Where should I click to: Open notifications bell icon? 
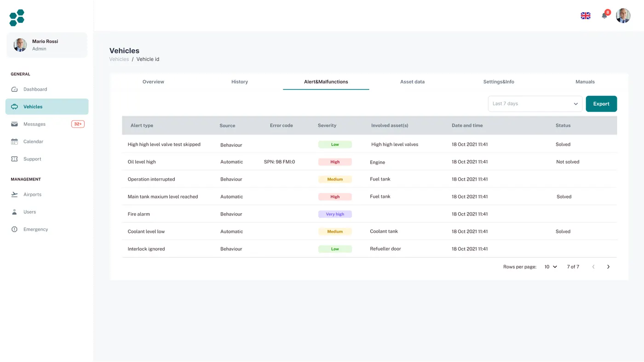(x=604, y=16)
